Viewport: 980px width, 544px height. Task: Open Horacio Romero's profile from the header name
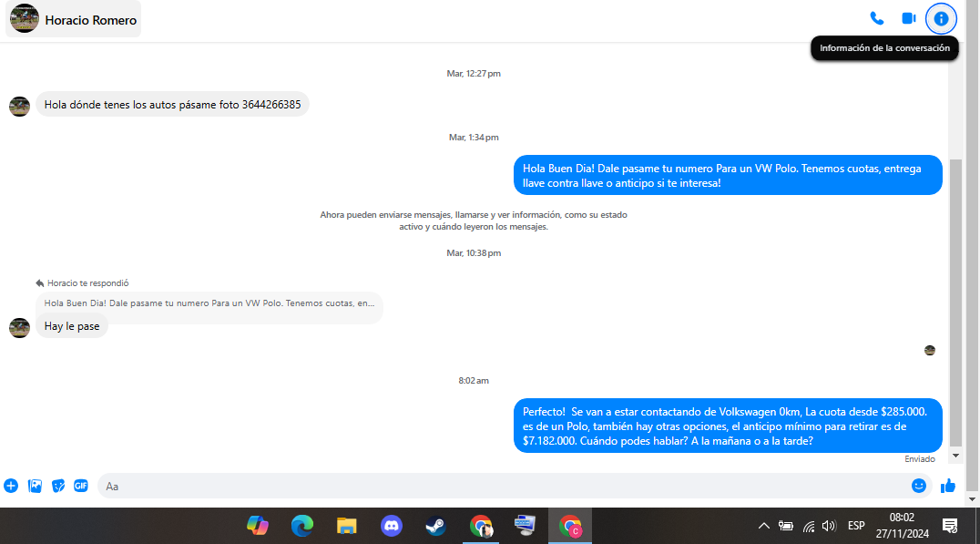coord(91,20)
